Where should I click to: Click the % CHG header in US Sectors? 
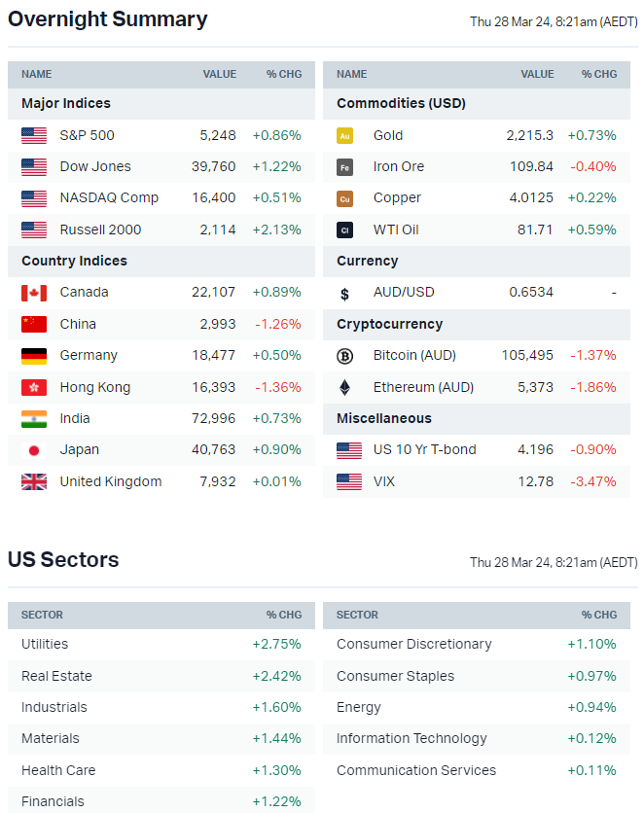284,615
